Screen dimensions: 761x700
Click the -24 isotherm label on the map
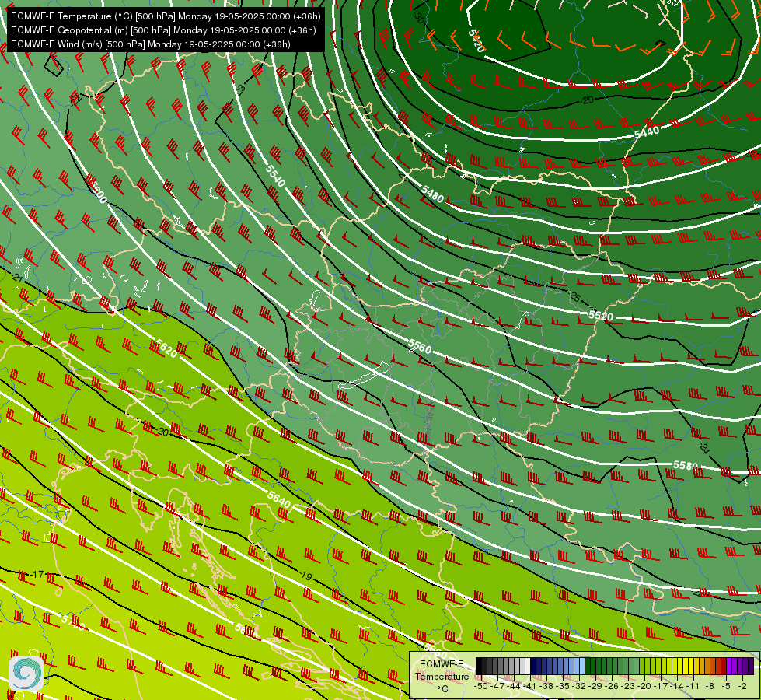tap(704, 447)
